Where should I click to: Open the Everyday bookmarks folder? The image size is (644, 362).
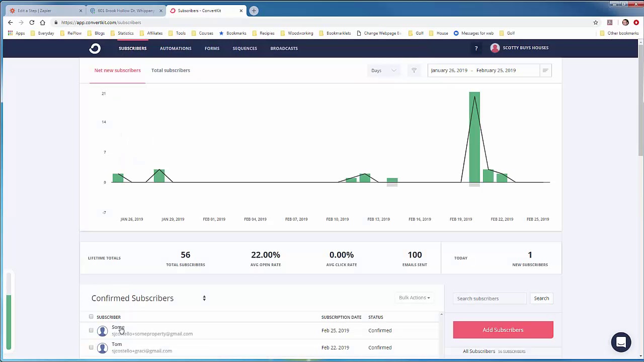[x=42, y=33]
